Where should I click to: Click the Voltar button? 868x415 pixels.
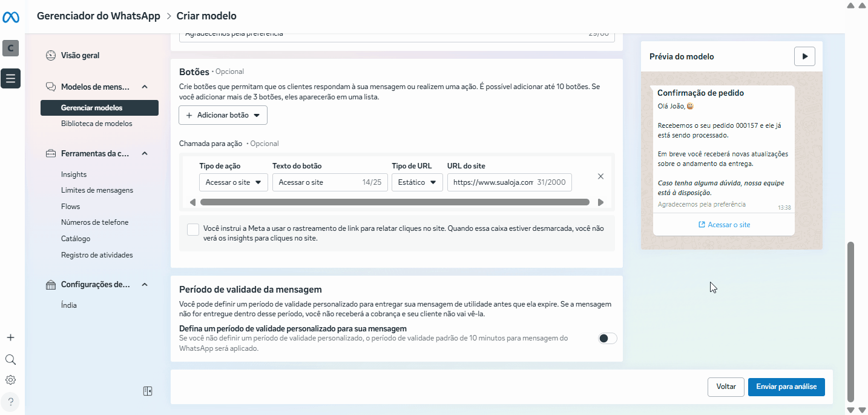click(x=726, y=387)
